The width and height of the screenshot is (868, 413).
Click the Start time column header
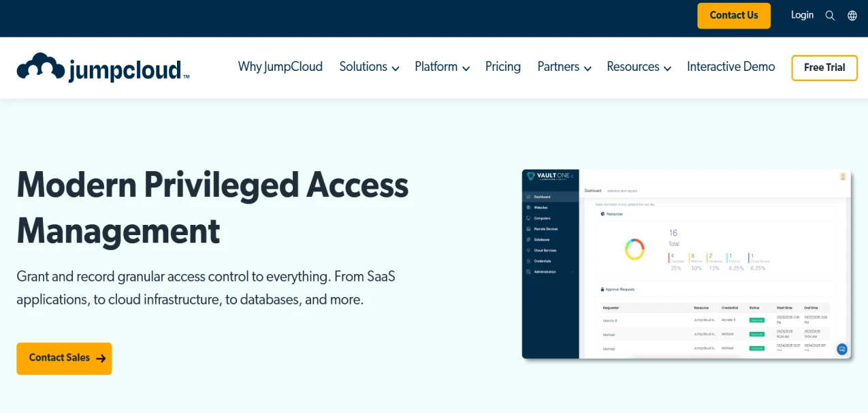(x=784, y=308)
